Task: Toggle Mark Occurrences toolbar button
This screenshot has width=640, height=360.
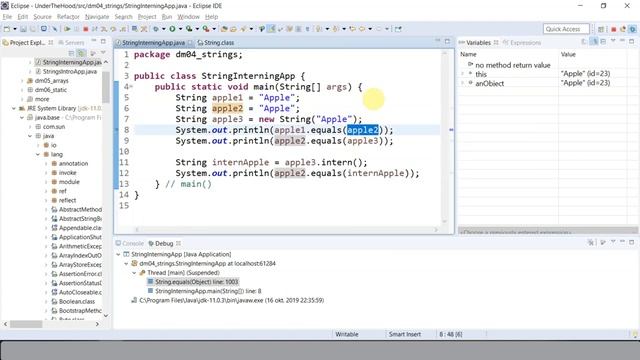Action: (x=271, y=29)
